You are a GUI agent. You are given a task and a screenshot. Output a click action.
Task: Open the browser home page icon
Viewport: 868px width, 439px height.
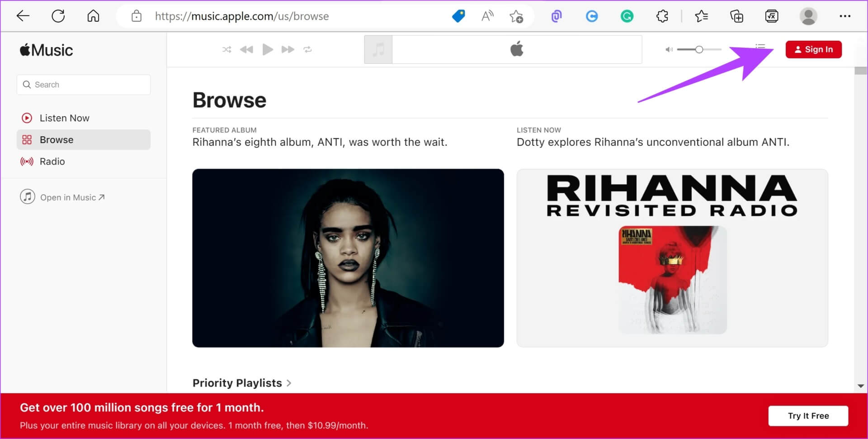93,16
